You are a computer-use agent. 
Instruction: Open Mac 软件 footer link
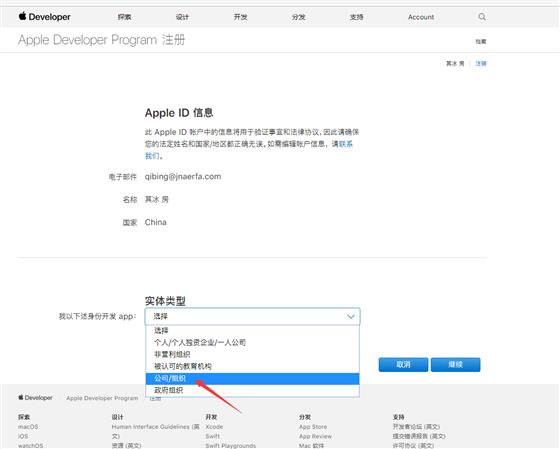coord(312,445)
